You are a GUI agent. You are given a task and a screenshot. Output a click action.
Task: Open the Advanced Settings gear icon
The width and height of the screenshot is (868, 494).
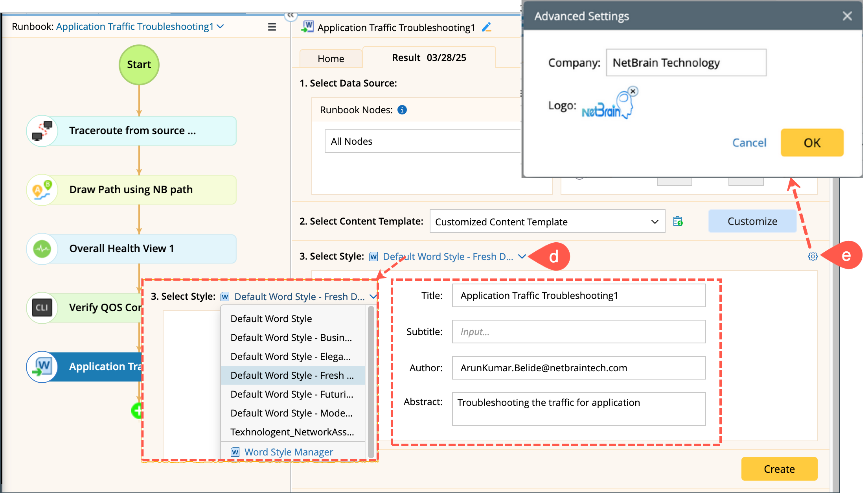pyautogui.click(x=813, y=256)
